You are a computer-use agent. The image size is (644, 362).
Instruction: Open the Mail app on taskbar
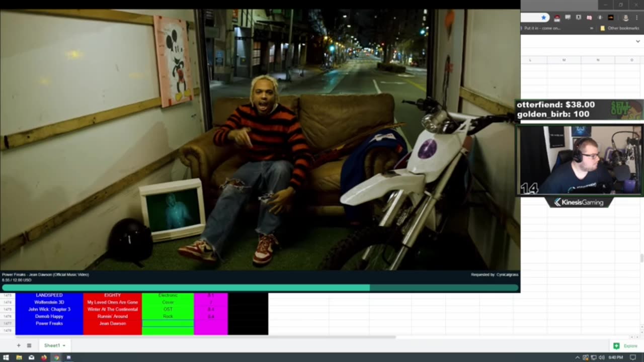(x=31, y=357)
